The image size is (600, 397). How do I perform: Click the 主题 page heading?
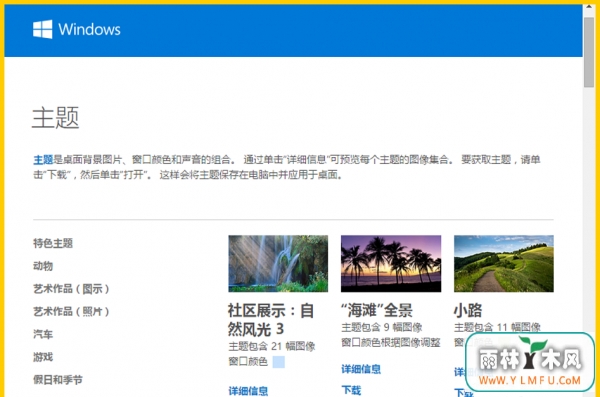(55, 118)
